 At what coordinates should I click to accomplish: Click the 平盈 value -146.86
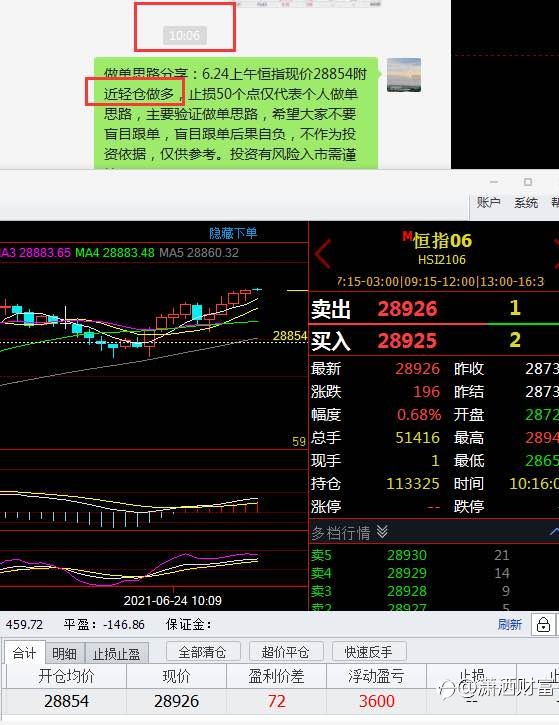click(x=124, y=625)
